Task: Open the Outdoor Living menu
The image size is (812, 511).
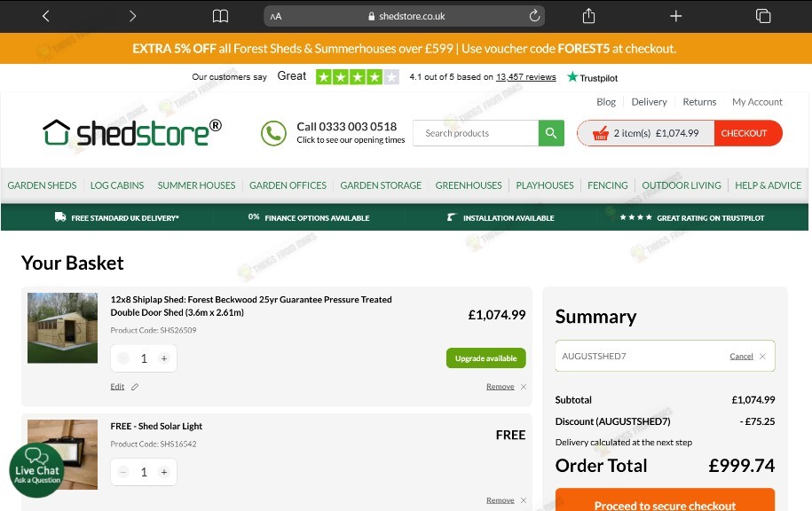Action: click(682, 185)
